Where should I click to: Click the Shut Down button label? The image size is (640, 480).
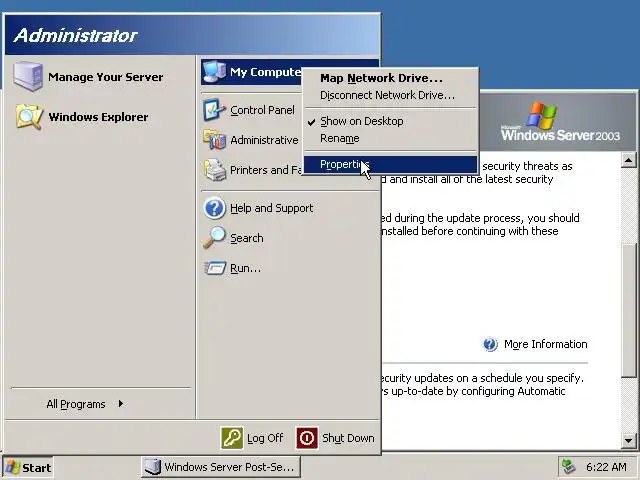pyautogui.click(x=348, y=438)
